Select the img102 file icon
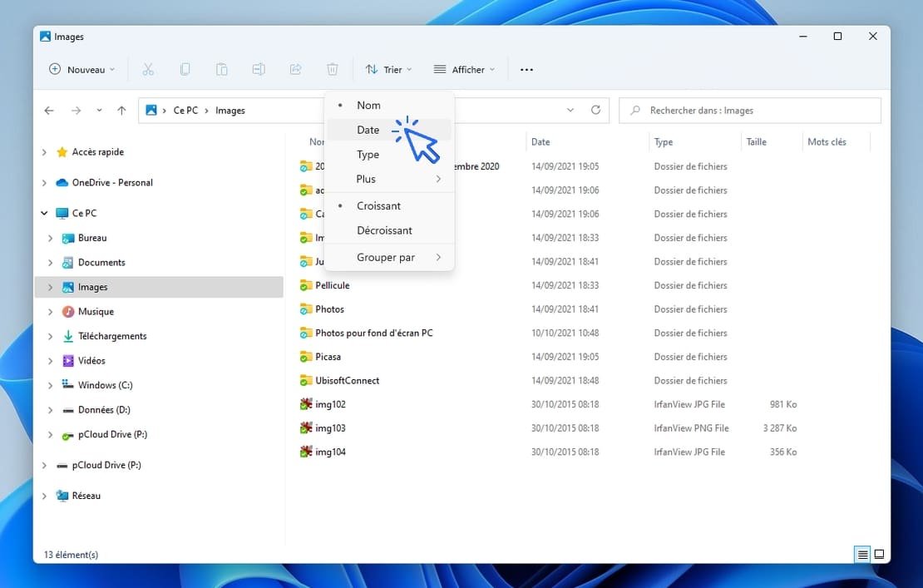The height and width of the screenshot is (588, 923). 306,404
